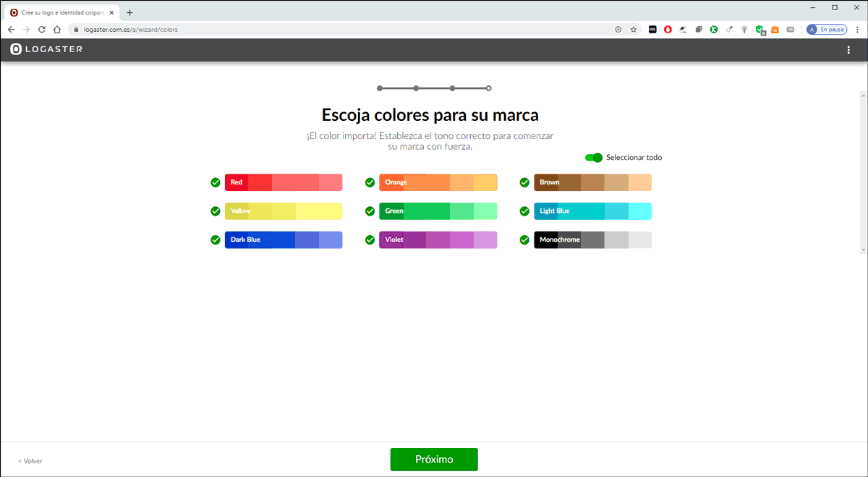Click the page scrollbar up arrow

[x=863, y=96]
